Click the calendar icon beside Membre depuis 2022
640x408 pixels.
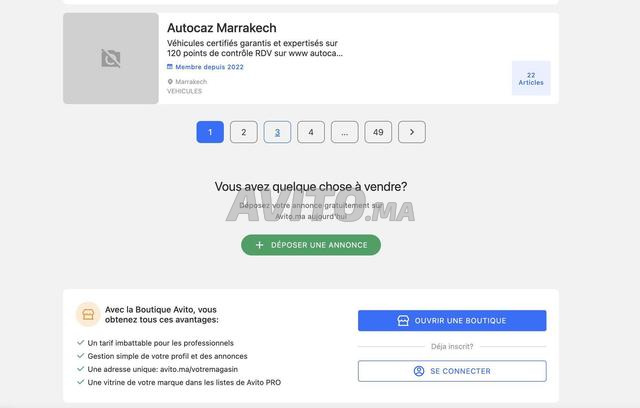point(170,67)
